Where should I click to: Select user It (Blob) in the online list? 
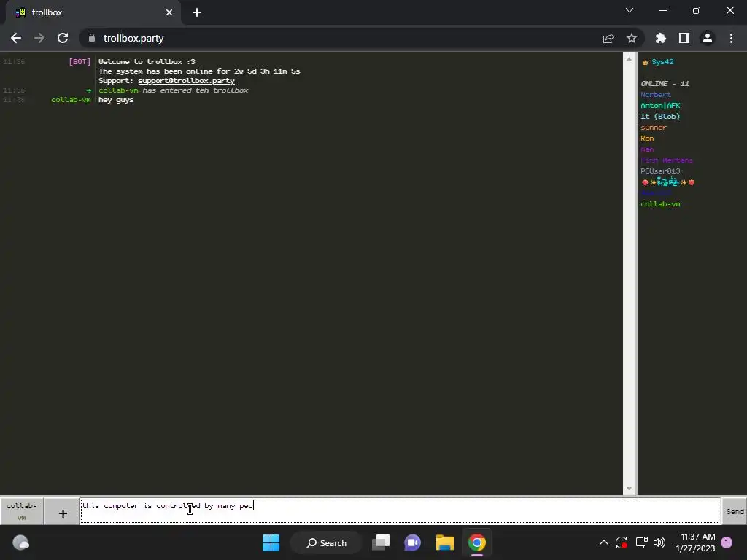660,116
